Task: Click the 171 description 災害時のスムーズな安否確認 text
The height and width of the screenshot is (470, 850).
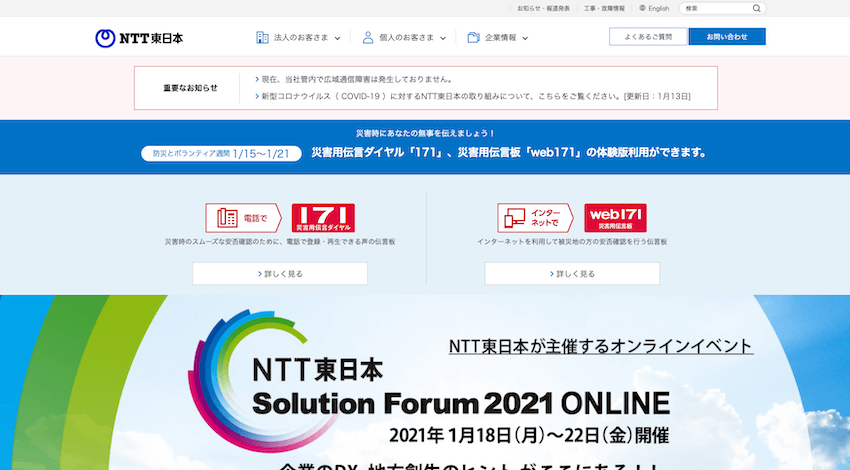Action: 280,242
